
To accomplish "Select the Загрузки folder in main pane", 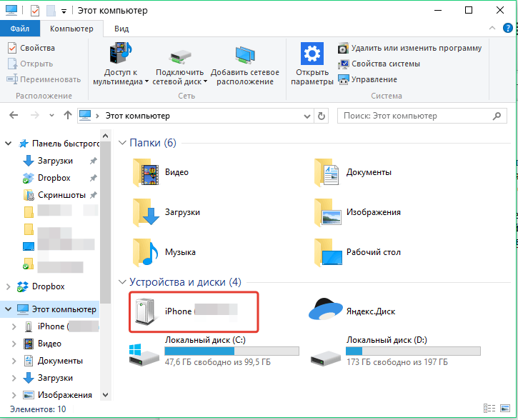I will click(166, 212).
